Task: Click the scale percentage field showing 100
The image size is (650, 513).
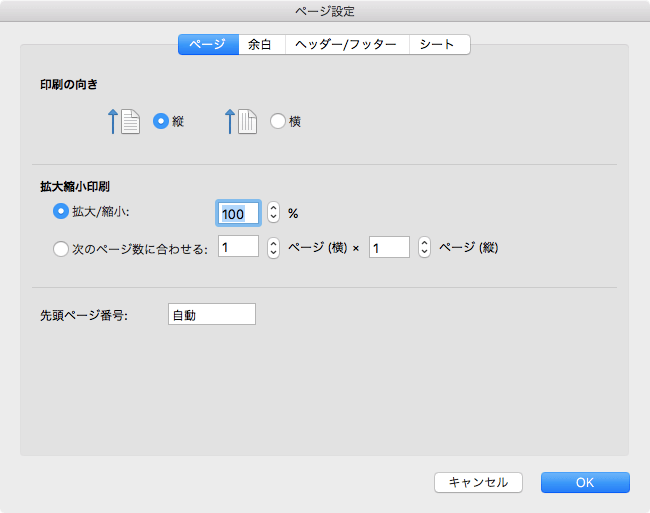Action: pyautogui.click(x=239, y=213)
